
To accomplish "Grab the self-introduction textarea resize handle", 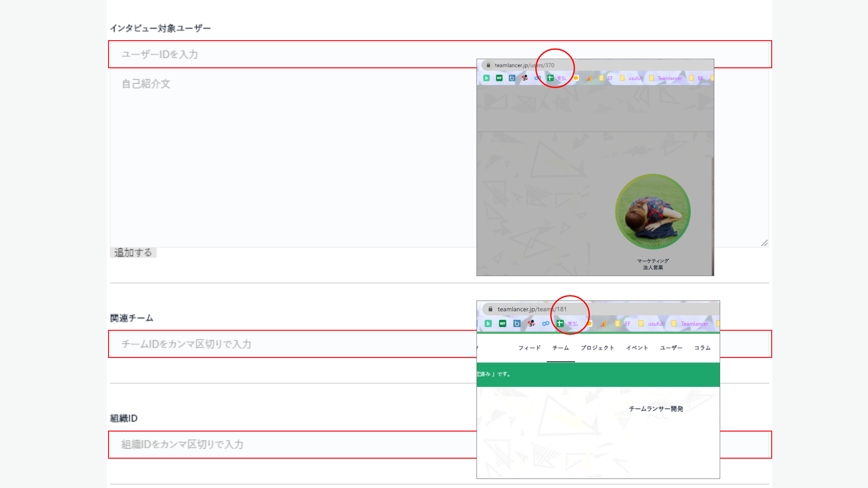I will click(x=764, y=243).
